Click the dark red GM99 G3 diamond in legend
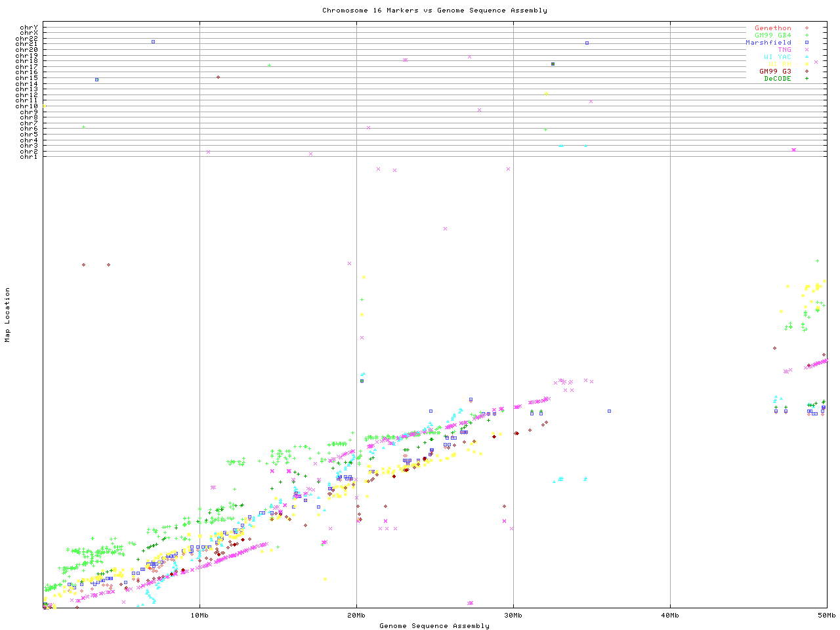This screenshot has width=840, height=630. 807,72
